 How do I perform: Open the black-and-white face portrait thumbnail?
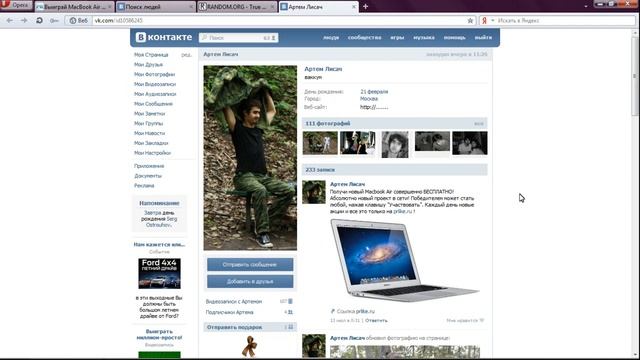[x=395, y=144]
